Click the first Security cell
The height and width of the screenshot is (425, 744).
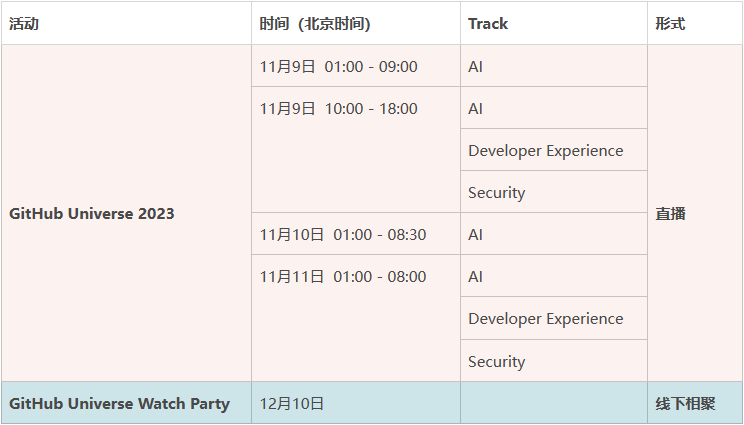point(496,193)
